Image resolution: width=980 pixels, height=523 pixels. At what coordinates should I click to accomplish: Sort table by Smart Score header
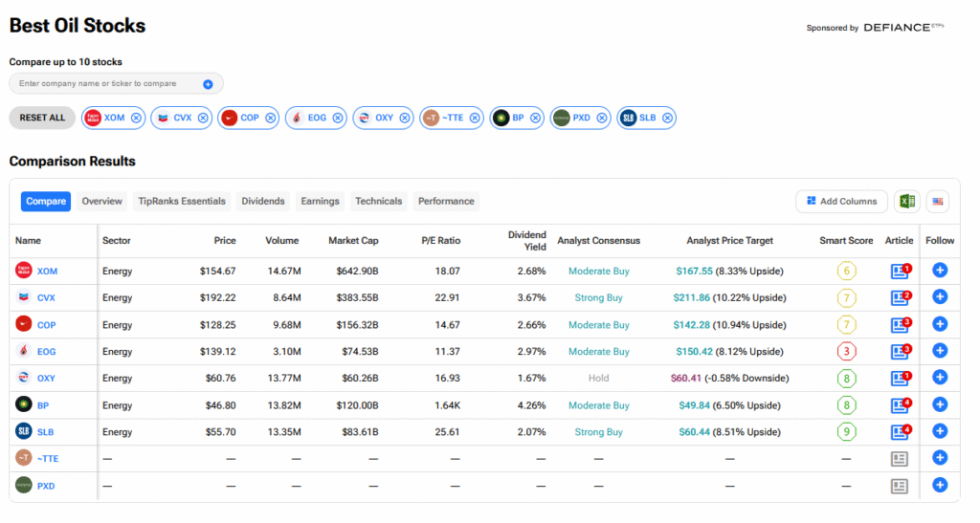[x=846, y=240]
